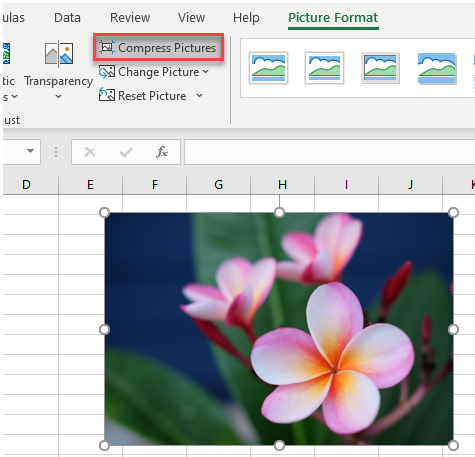Click the formula bar vertical dots handle
The width and height of the screenshot is (475, 457).
pyautogui.click(x=56, y=152)
